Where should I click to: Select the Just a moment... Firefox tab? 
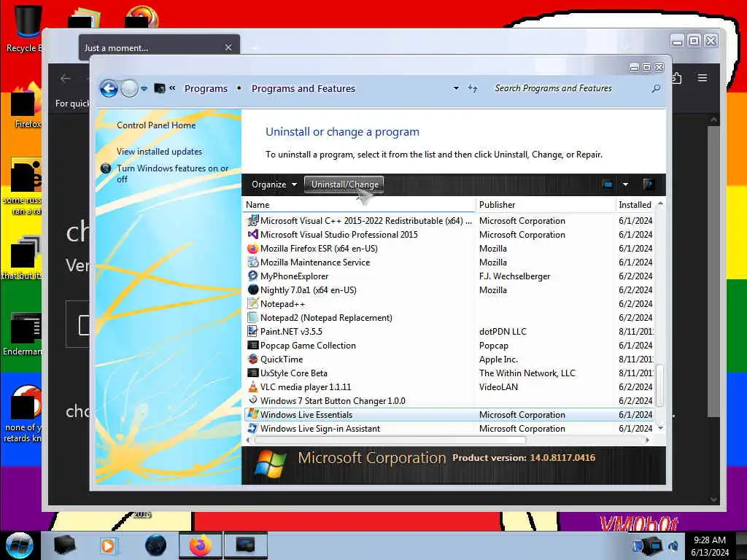point(159,47)
